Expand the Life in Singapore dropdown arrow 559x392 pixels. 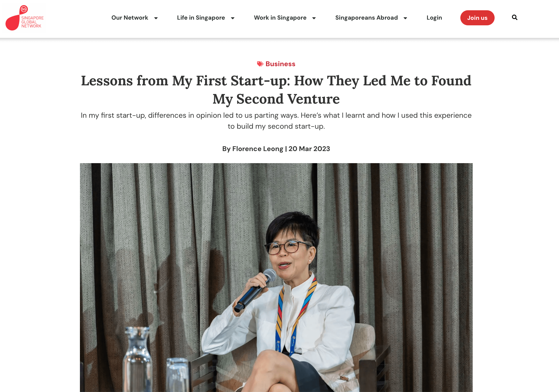click(x=232, y=18)
